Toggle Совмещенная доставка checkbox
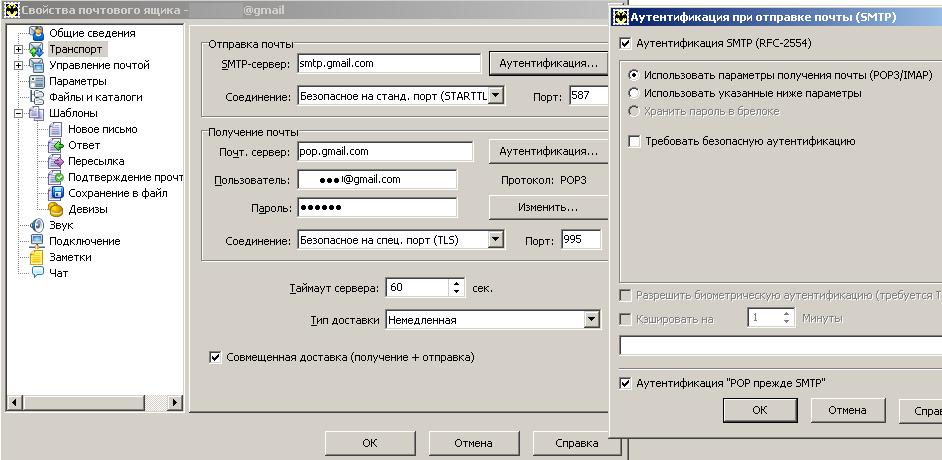The width and height of the screenshot is (942, 460). (x=215, y=357)
